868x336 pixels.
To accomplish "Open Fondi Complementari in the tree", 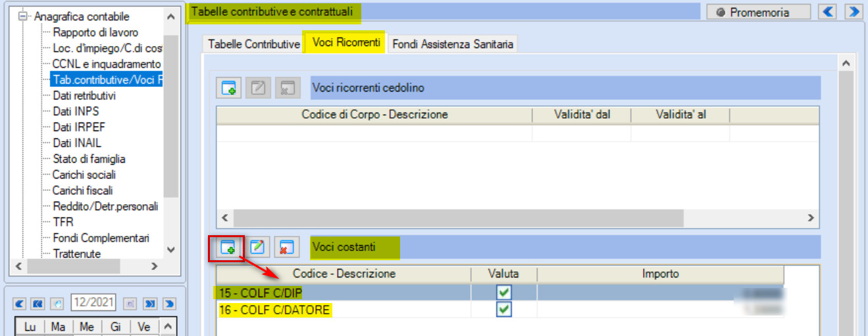I will 101,238.
